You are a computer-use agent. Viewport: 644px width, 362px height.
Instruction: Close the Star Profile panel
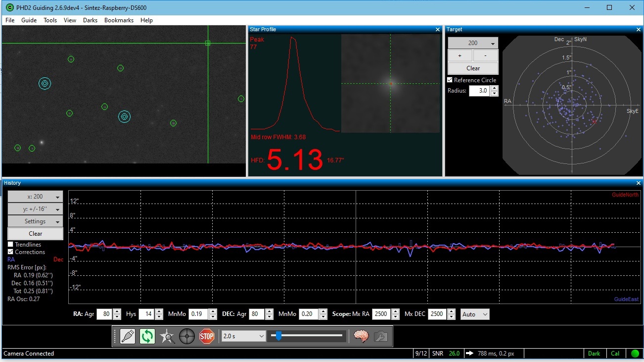[x=437, y=30]
